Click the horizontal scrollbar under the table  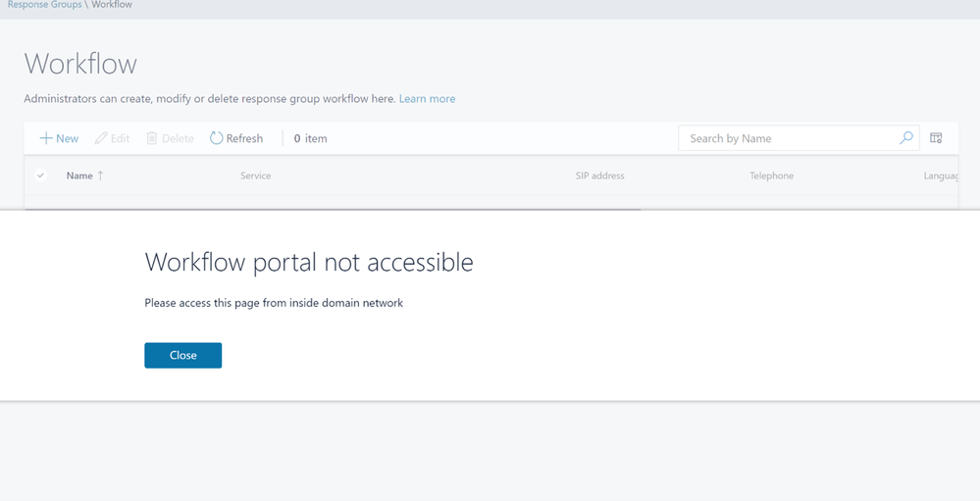333,209
